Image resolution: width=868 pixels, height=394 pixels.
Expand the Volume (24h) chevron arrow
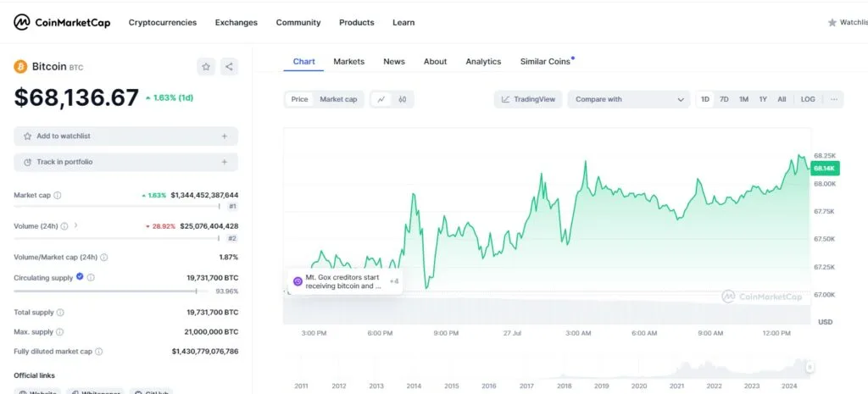[75, 225]
